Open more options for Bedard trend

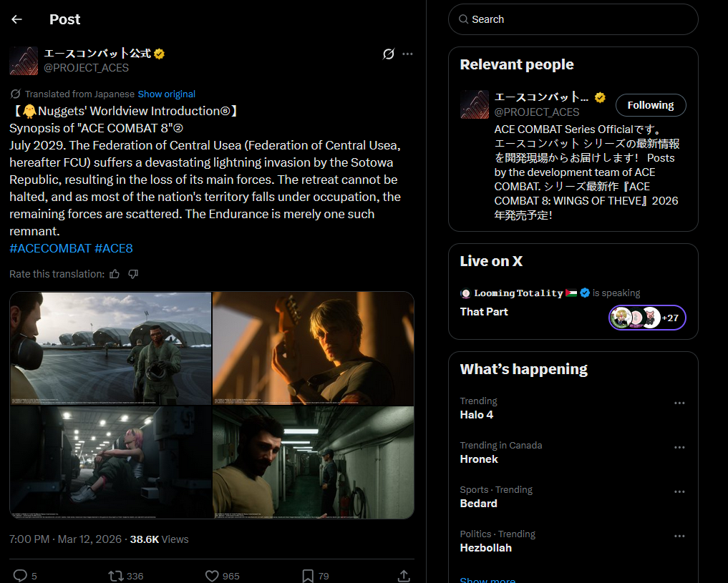(679, 491)
